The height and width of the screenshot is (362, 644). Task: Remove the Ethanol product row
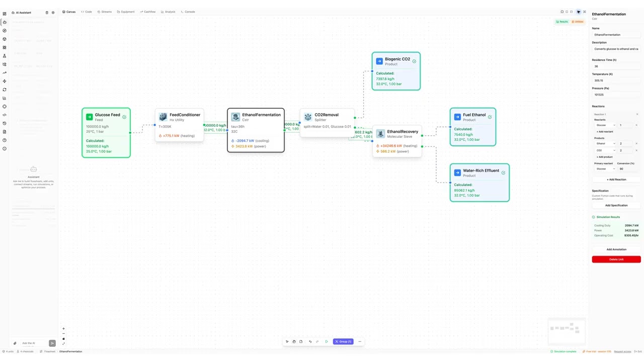pyautogui.click(x=636, y=143)
